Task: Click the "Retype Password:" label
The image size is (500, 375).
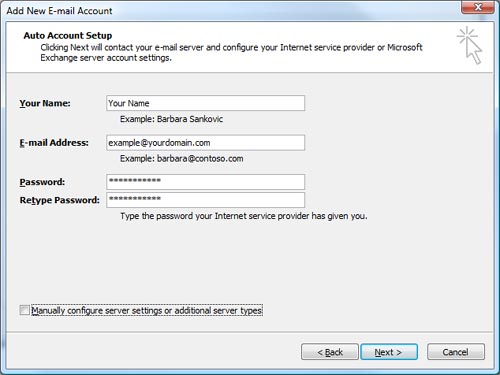Action: coord(60,200)
